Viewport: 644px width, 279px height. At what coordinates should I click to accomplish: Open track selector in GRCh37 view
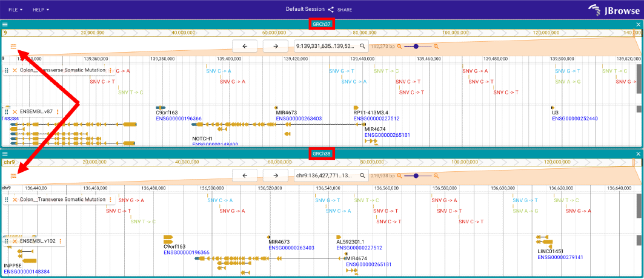pyautogui.click(x=13, y=47)
